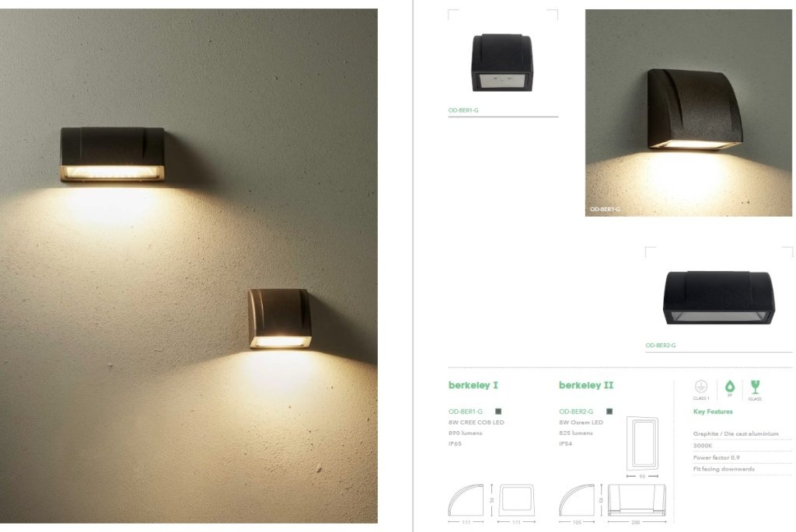
Task: Open the lit OD-BER1-G wall photo
Action: (x=689, y=113)
